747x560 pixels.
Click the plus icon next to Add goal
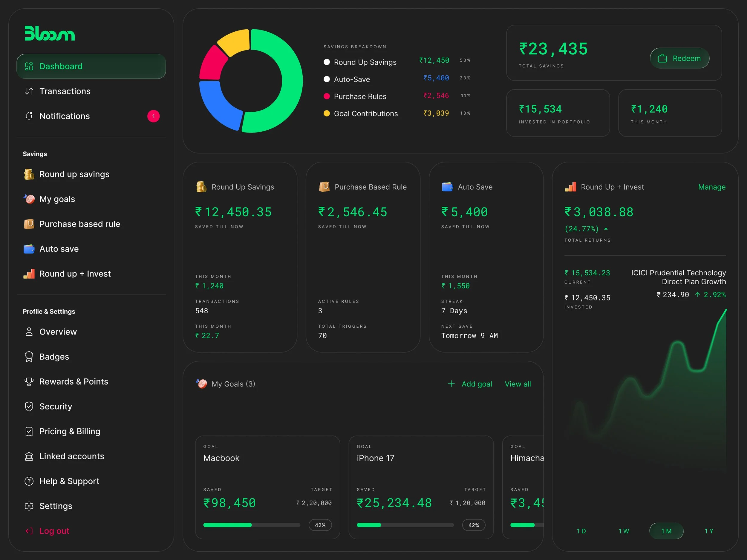(451, 384)
